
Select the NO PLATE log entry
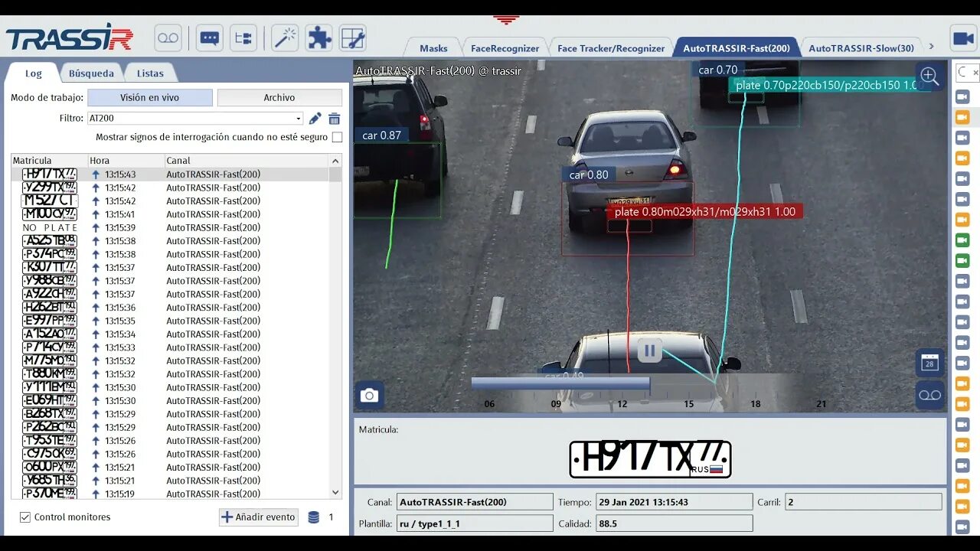click(170, 227)
